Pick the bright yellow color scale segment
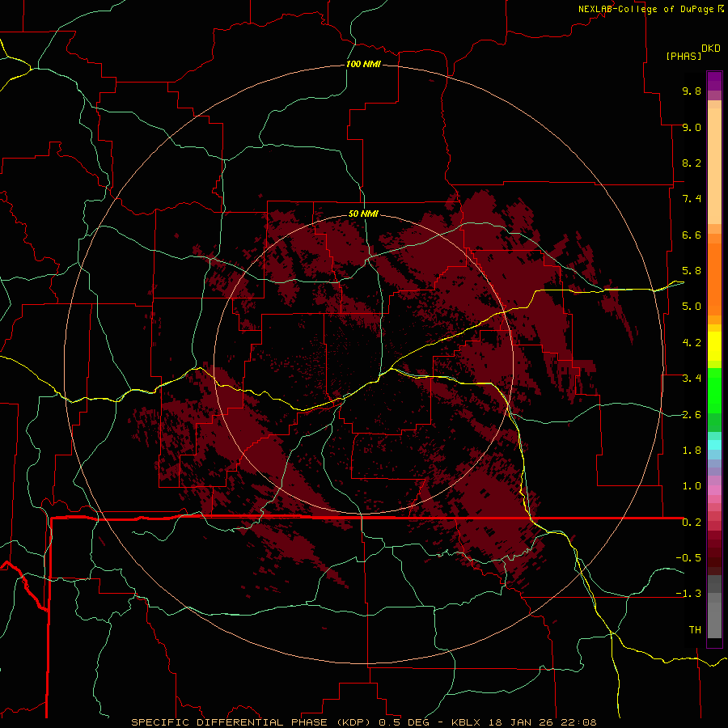This screenshot has width=728, height=728. (714, 346)
